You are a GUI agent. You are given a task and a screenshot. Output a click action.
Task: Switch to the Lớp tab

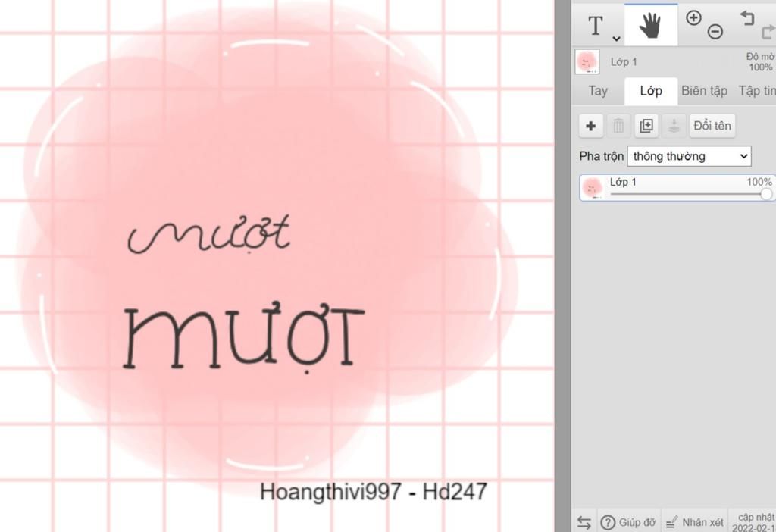[651, 91]
